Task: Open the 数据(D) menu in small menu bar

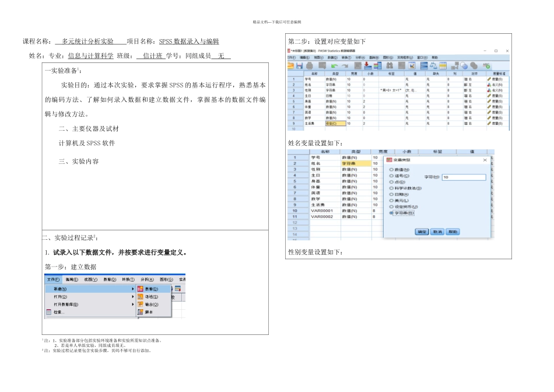Action: 110,279
